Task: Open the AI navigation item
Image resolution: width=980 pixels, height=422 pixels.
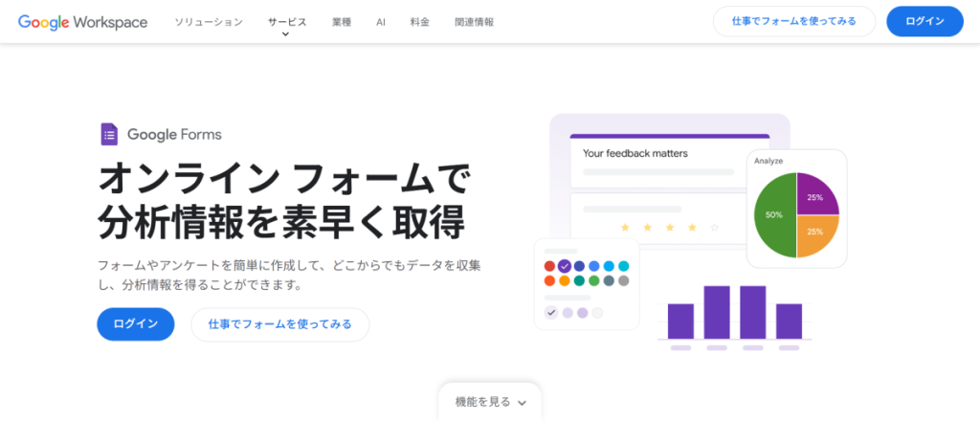Action: click(381, 21)
